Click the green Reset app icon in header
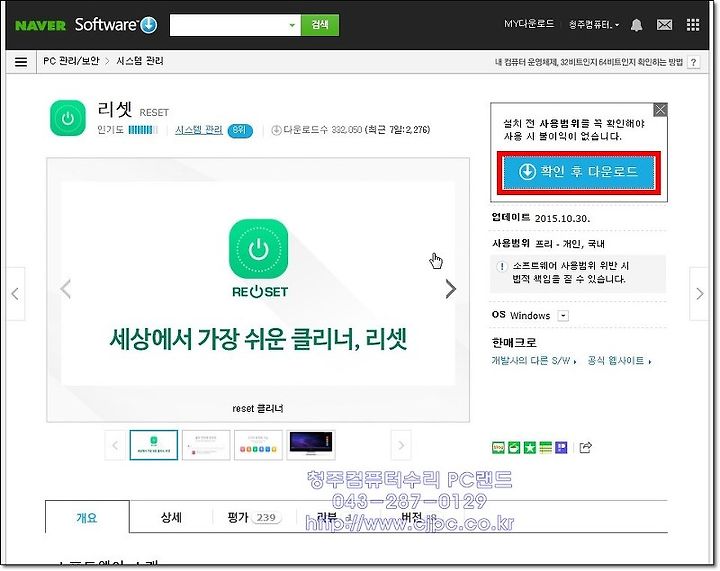720x571 pixels. 68,118
